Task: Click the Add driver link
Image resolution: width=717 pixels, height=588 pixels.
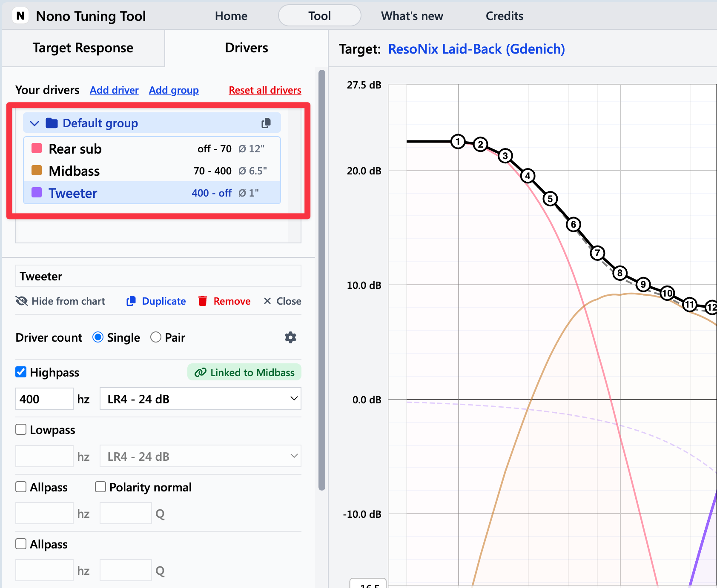Action: click(x=114, y=90)
